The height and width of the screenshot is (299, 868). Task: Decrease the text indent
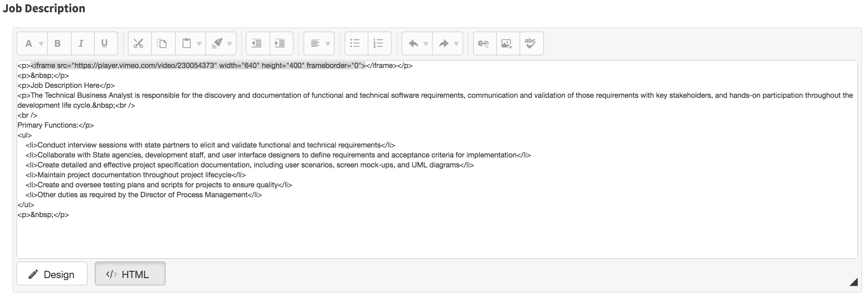click(x=257, y=43)
